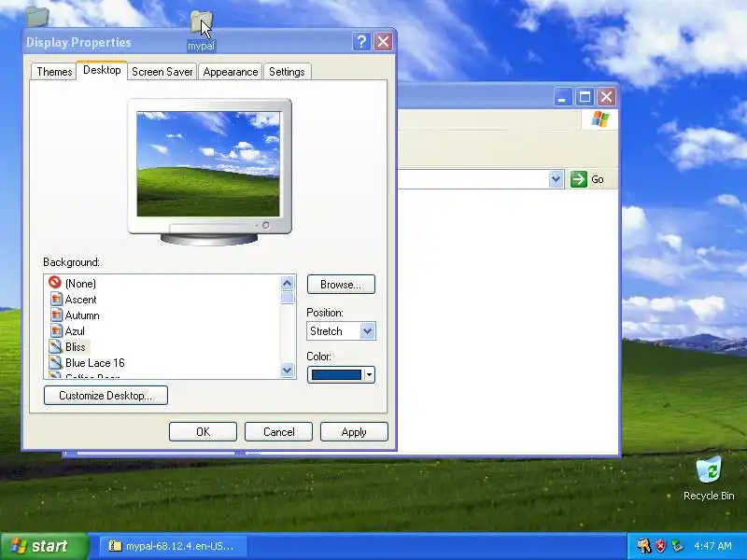747x560 pixels.
Task: Open the background Color picker dropdown
Action: 341,375
